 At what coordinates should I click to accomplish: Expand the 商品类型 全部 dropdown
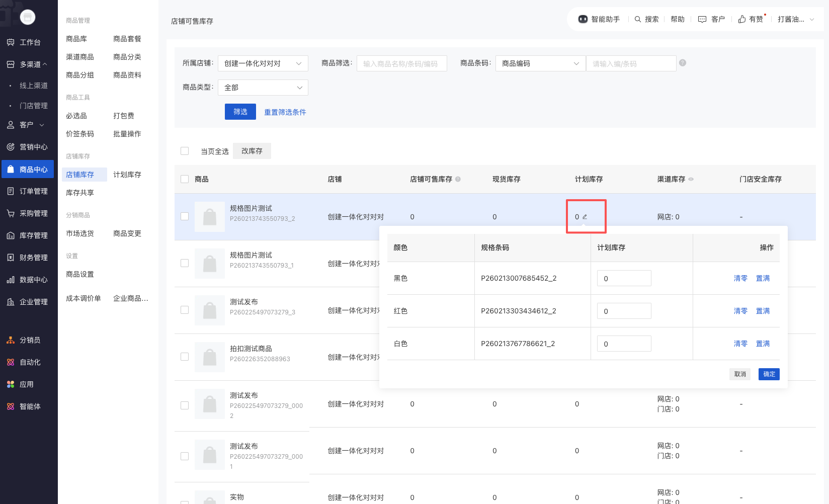click(263, 88)
